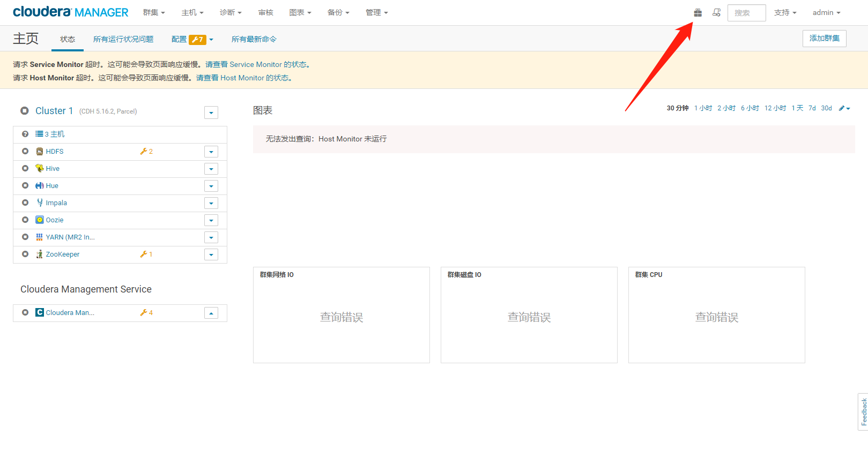The height and width of the screenshot is (472, 868).
Task: Open HDFS configuration issues wrench (2)
Action: pos(146,152)
